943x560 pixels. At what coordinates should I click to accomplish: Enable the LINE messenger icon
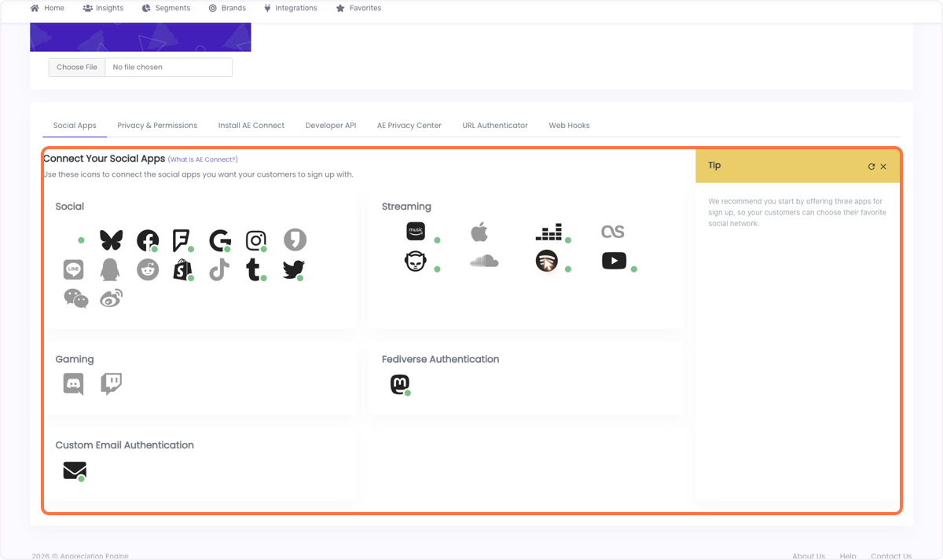tap(73, 269)
